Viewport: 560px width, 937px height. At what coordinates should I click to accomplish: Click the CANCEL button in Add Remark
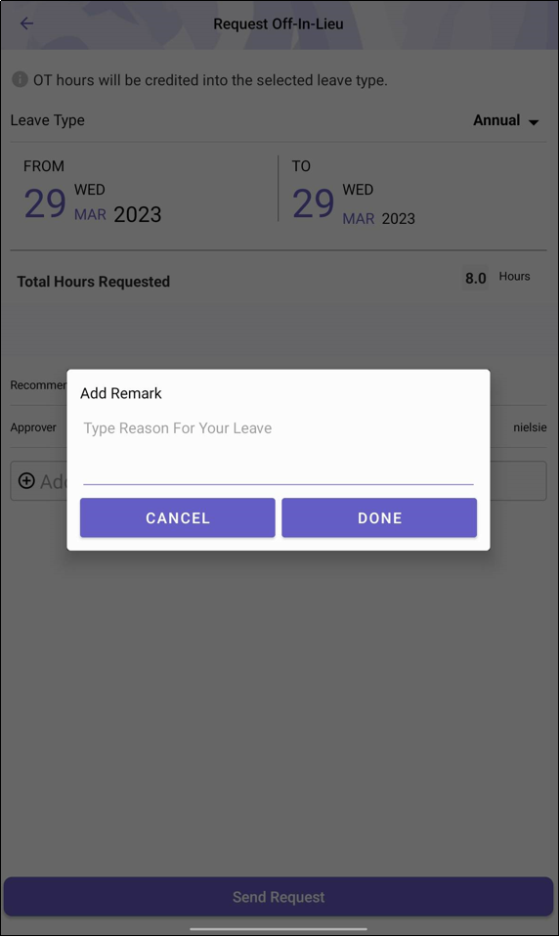click(177, 517)
